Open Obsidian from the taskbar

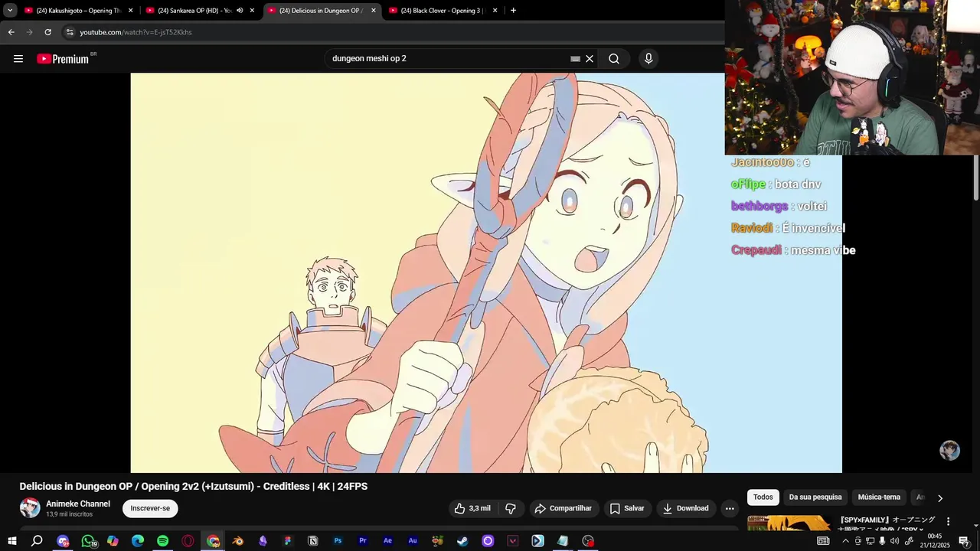coord(263,541)
